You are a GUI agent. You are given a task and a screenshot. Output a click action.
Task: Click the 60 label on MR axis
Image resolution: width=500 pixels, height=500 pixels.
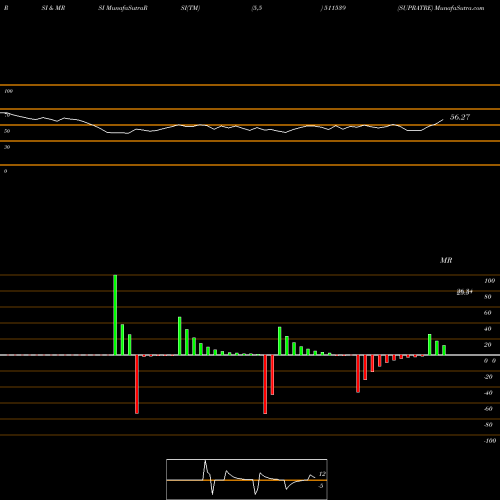point(488,313)
